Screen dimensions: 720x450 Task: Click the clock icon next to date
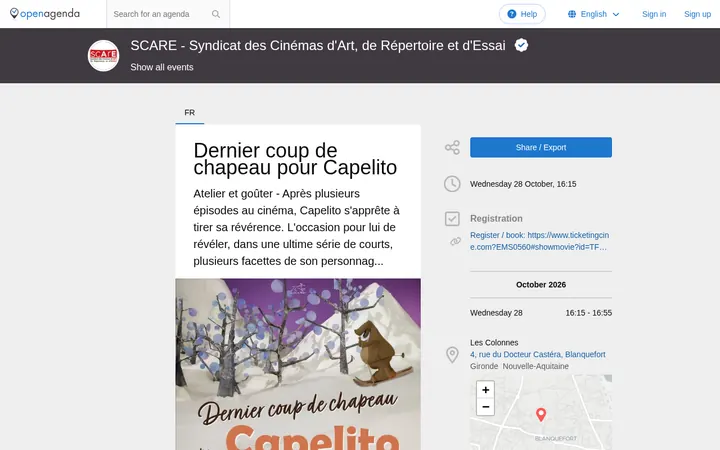coord(452,184)
